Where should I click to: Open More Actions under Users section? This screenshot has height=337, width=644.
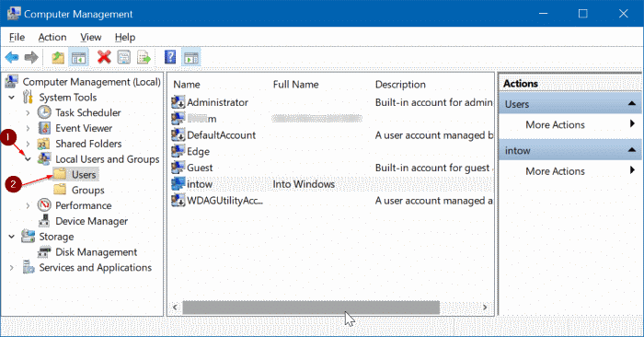[569, 124]
